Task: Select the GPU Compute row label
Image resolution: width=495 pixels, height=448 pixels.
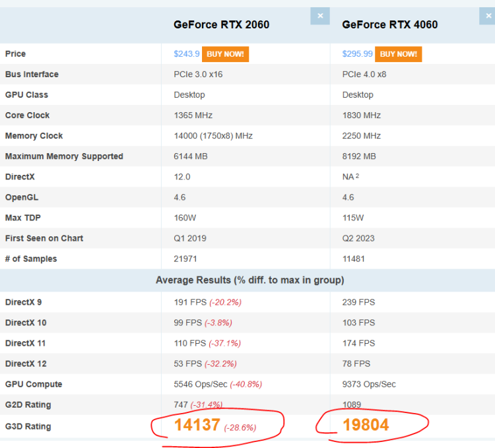Action: [x=34, y=384]
